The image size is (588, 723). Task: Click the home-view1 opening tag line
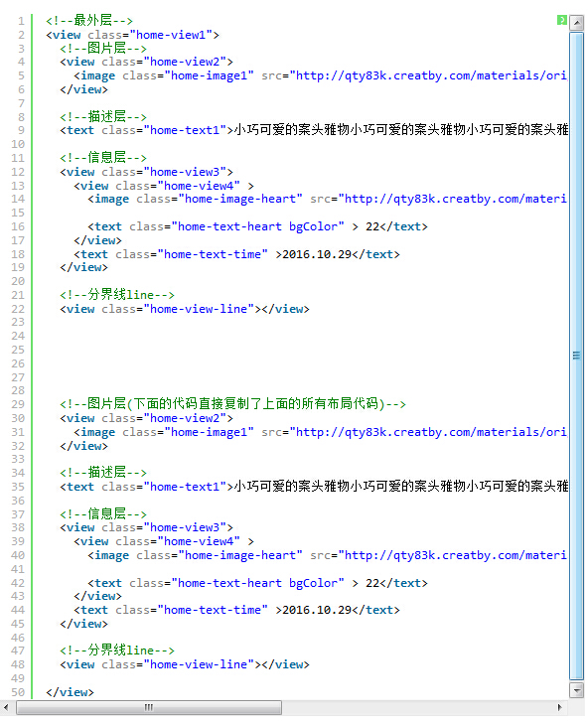click(133, 35)
